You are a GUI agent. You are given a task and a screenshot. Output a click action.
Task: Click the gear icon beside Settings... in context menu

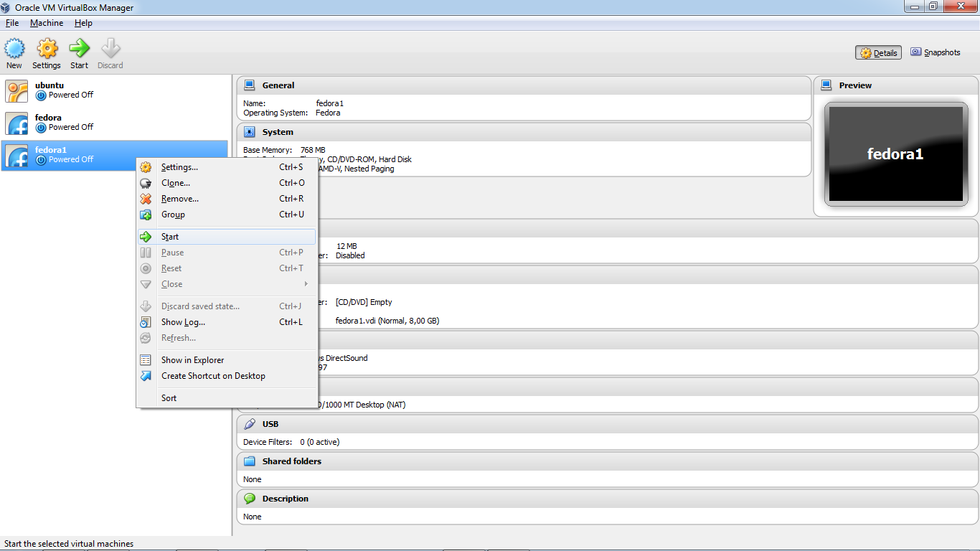pos(146,167)
